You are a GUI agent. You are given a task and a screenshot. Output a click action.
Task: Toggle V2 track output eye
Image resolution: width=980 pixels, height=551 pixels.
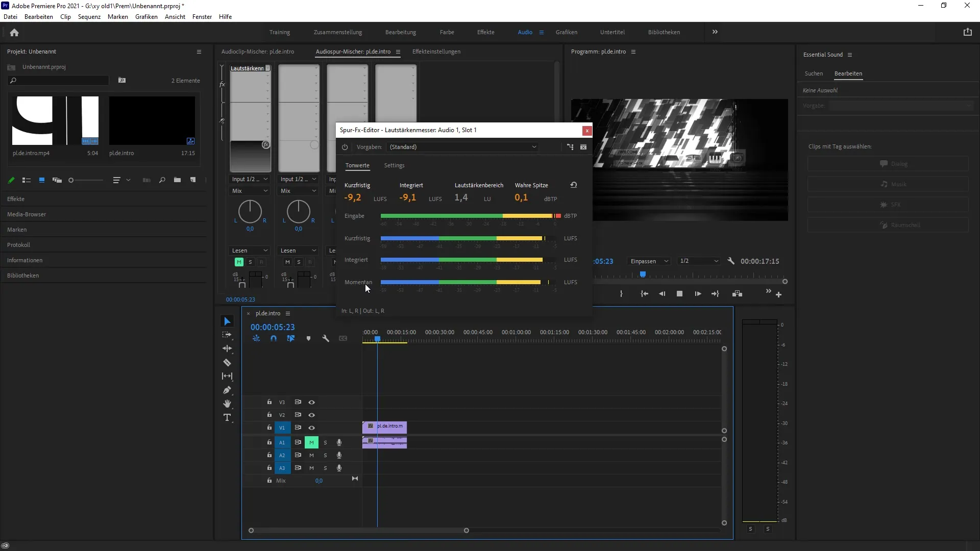(x=311, y=415)
